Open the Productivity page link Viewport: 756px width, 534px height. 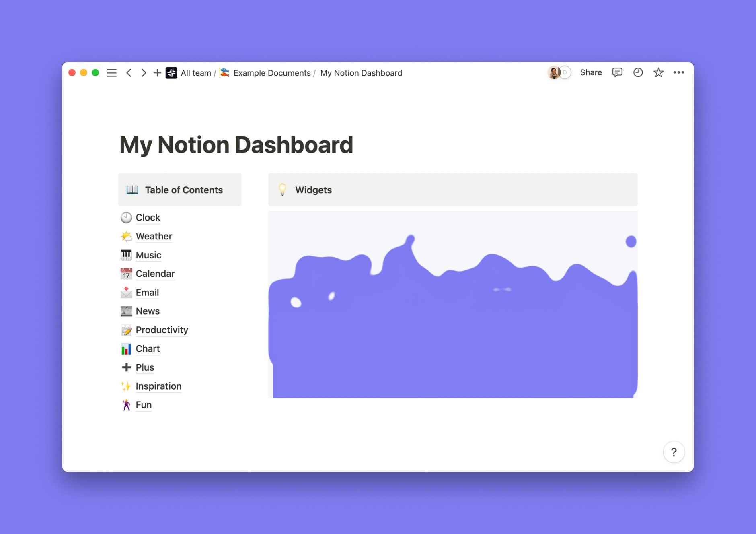pos(162,330)
